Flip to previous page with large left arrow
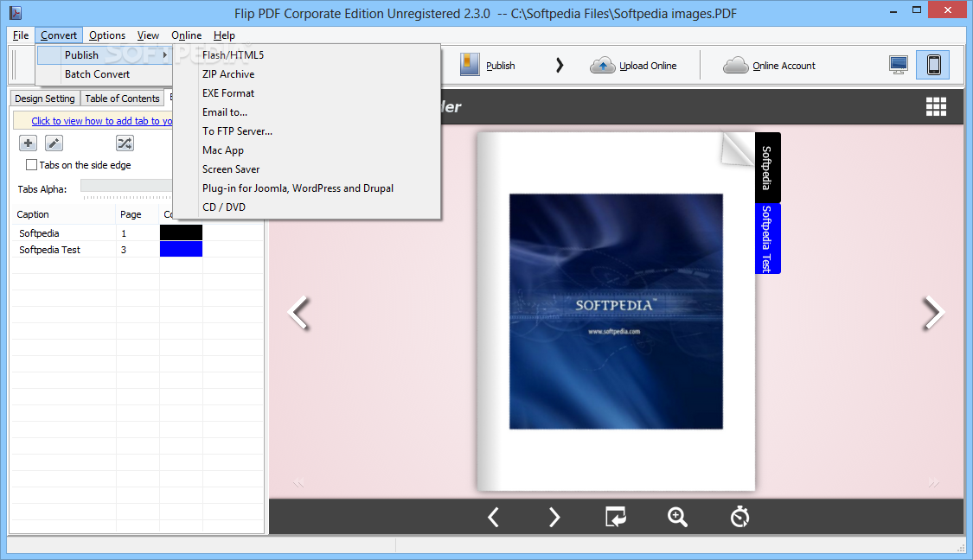The height and width of the screenshot is (560, 973). (299, 312)
